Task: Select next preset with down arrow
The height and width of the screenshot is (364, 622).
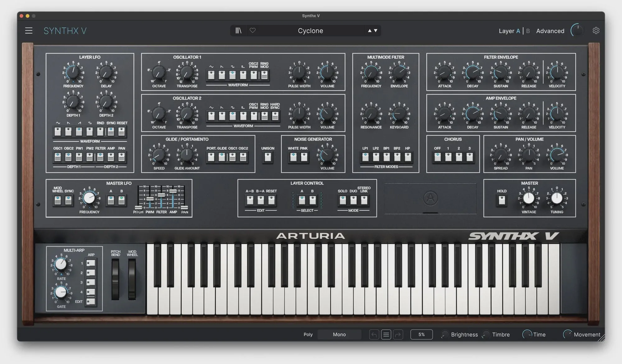Action: (376, 30)
